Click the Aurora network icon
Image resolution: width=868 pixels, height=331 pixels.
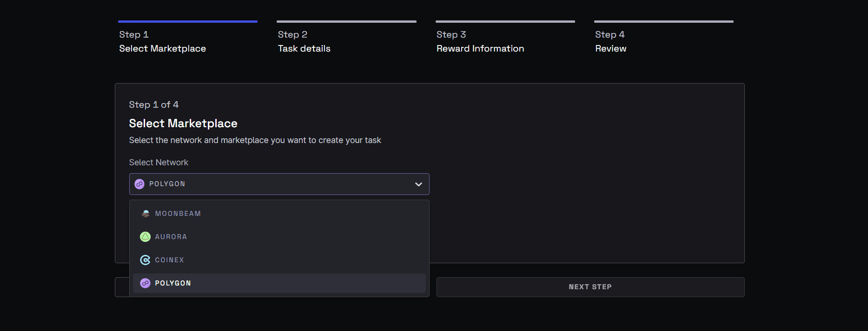[x=146, y=237]
